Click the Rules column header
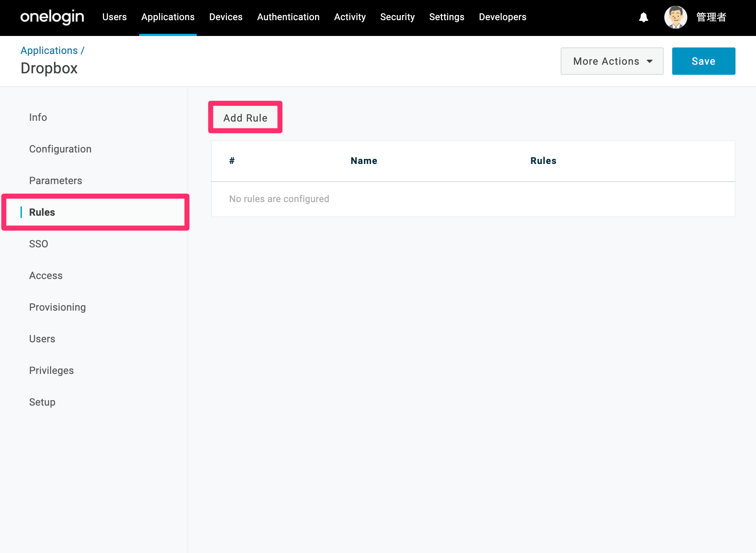Viewport: 756px width, 553px height. 543,161
